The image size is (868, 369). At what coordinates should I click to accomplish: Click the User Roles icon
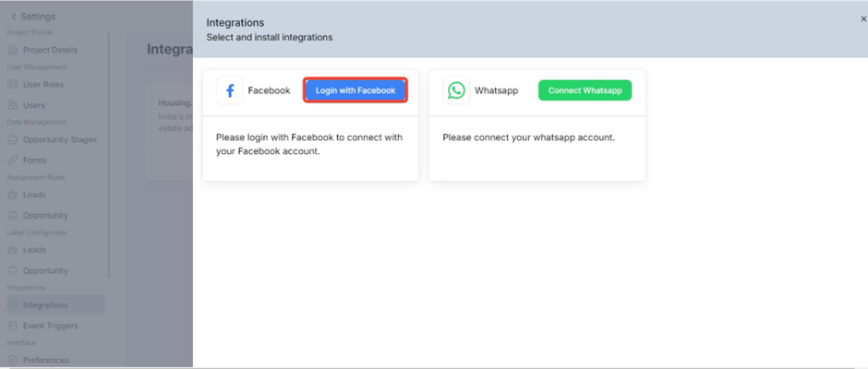click(x=13, y=84)
